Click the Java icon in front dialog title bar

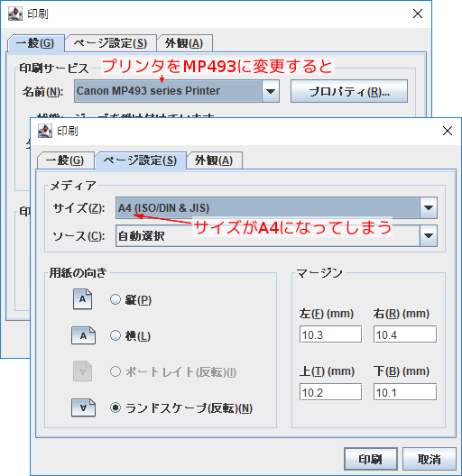coord(45,131)
